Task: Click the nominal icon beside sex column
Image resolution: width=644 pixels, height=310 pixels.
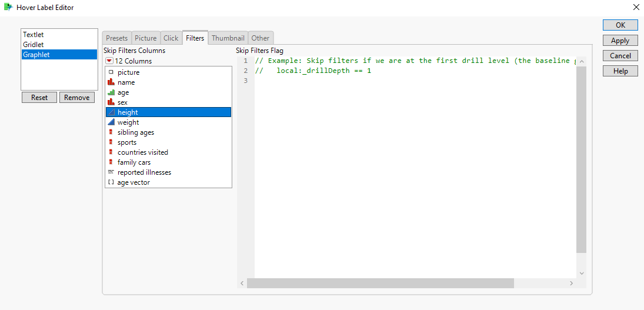Action: [x=111, y=102]
